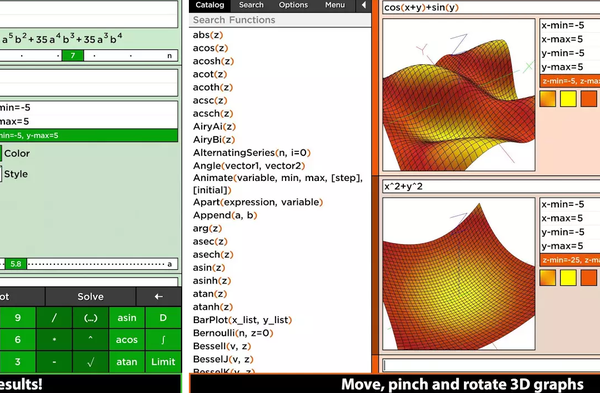Tap the acos key

[127, 339]
